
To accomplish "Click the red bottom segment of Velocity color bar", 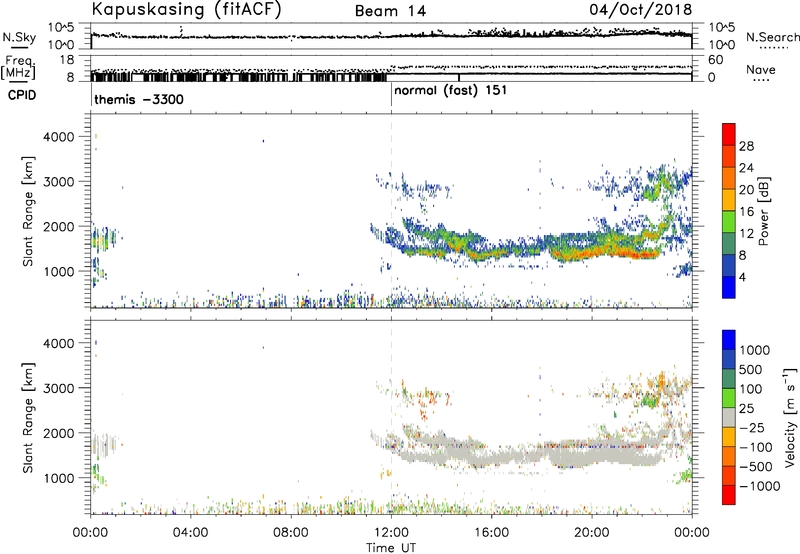I will coord(729,495).
